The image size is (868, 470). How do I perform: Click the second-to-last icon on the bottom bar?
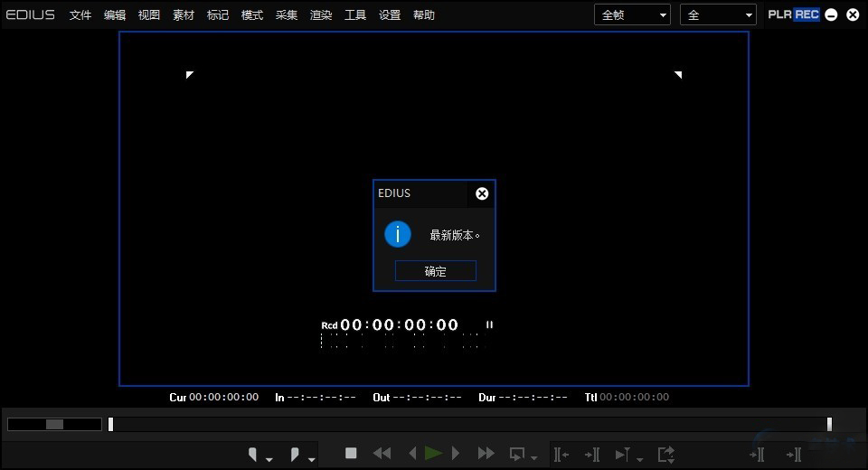[x=757, y=455]
